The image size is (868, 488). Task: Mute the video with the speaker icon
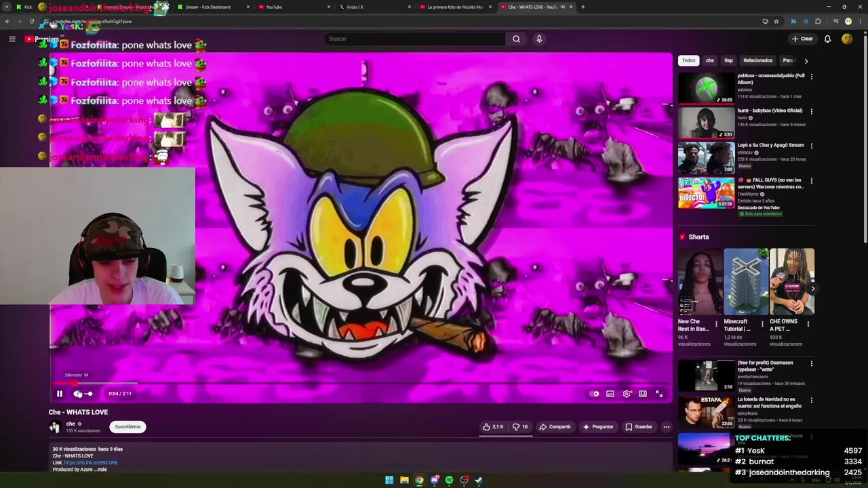pyautogui.click(x=77, y=394)
